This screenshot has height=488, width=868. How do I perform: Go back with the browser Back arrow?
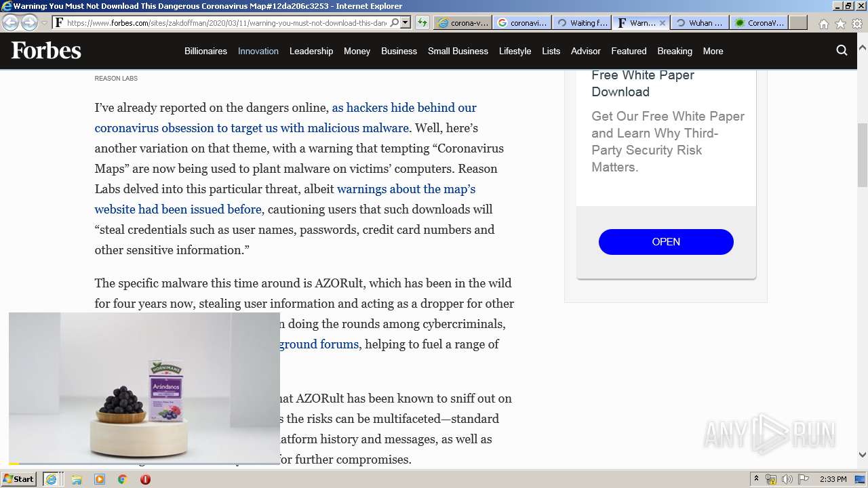click(x=10, y=22)
